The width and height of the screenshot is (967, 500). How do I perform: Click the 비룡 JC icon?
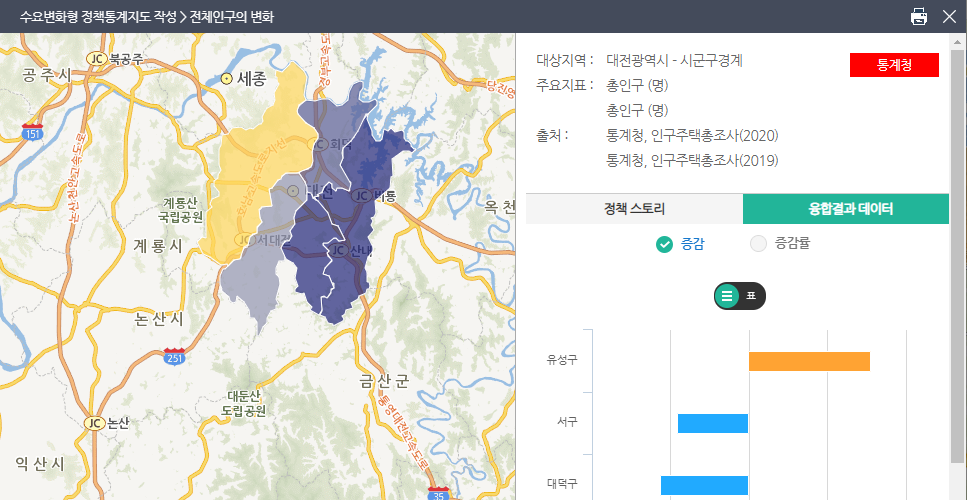(x=361, y=196)
